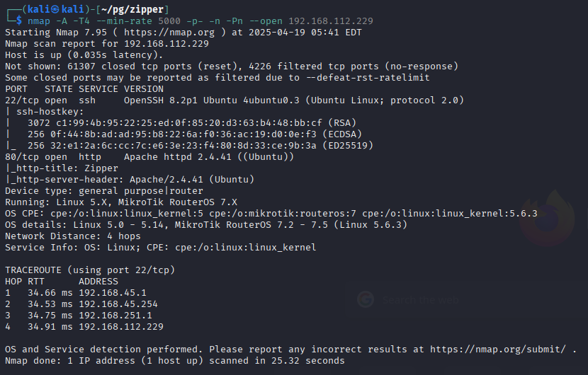Click the 'Nmap done' summary line

[x=175, y=361]
